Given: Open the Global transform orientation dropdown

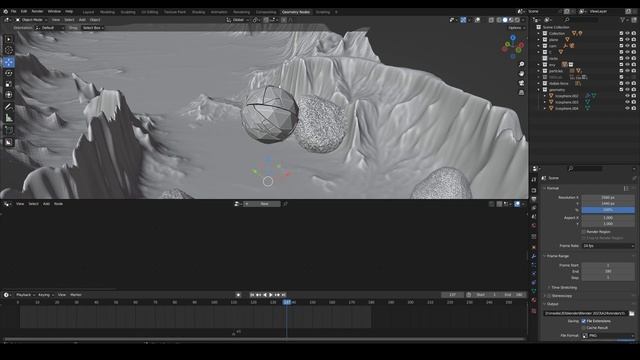Looking at the screenshot, I should (238, 20).
